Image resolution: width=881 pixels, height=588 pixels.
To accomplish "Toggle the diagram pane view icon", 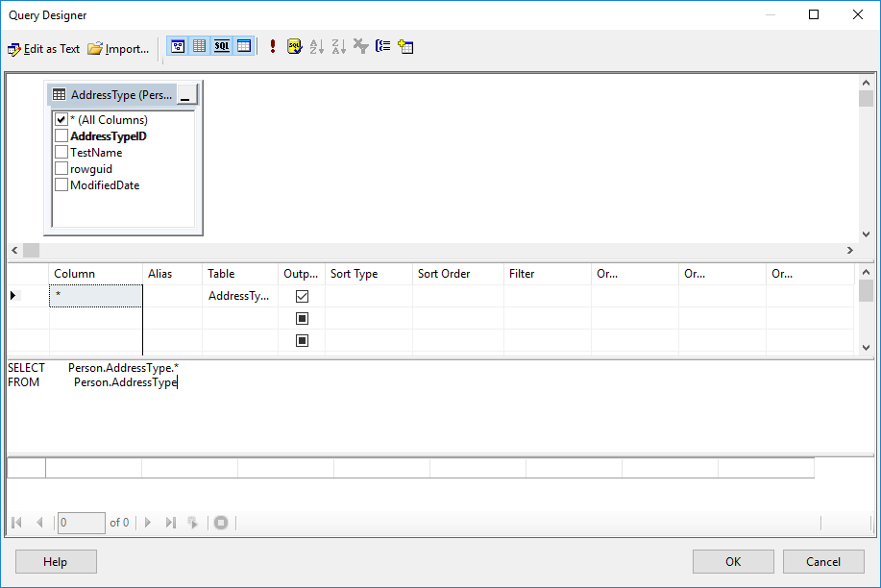I will [x=178, y=46].
